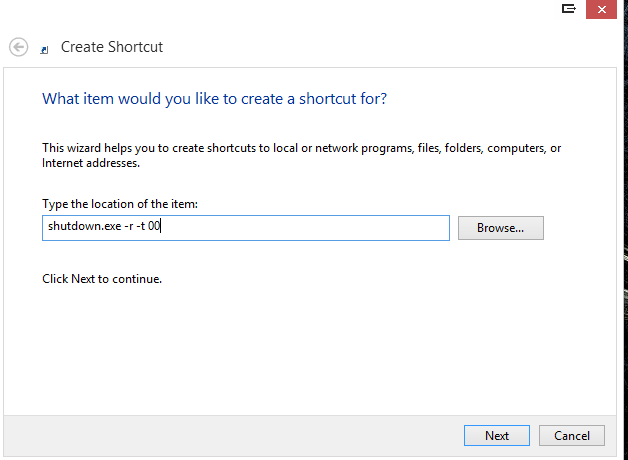Click the gray footer bar left of Next
The width and height of the screenshot is (628, 460).
tap(232, 436)
